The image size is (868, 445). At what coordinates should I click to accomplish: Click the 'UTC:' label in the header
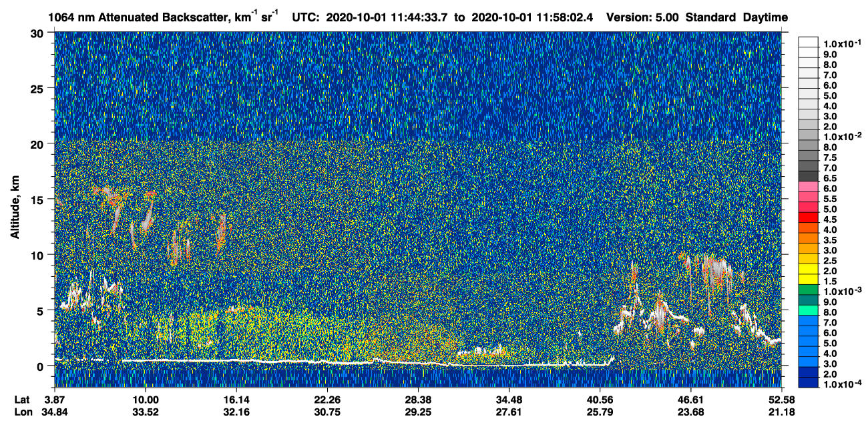305,17
